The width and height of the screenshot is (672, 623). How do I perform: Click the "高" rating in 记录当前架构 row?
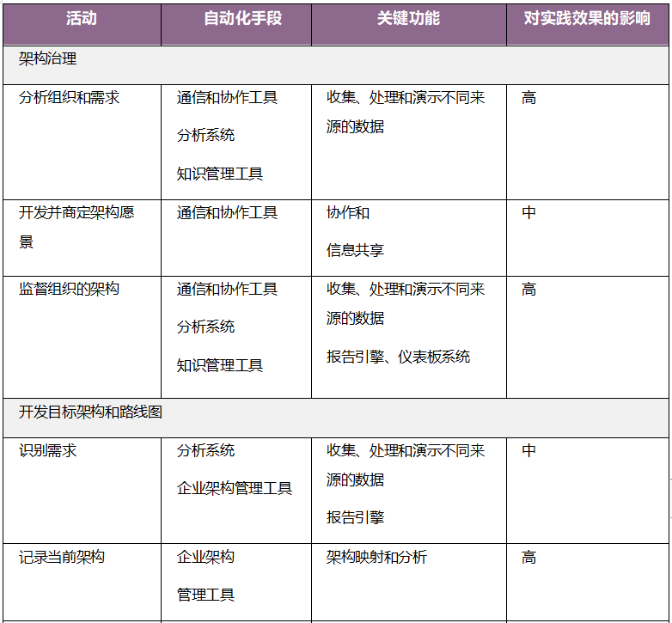click(528, 557)
